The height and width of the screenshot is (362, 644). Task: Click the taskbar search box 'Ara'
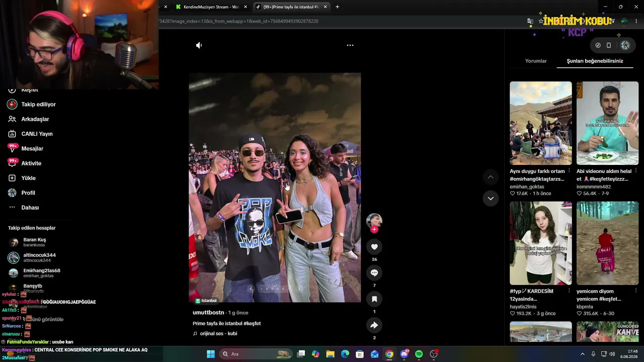click(x=257, y=354)
